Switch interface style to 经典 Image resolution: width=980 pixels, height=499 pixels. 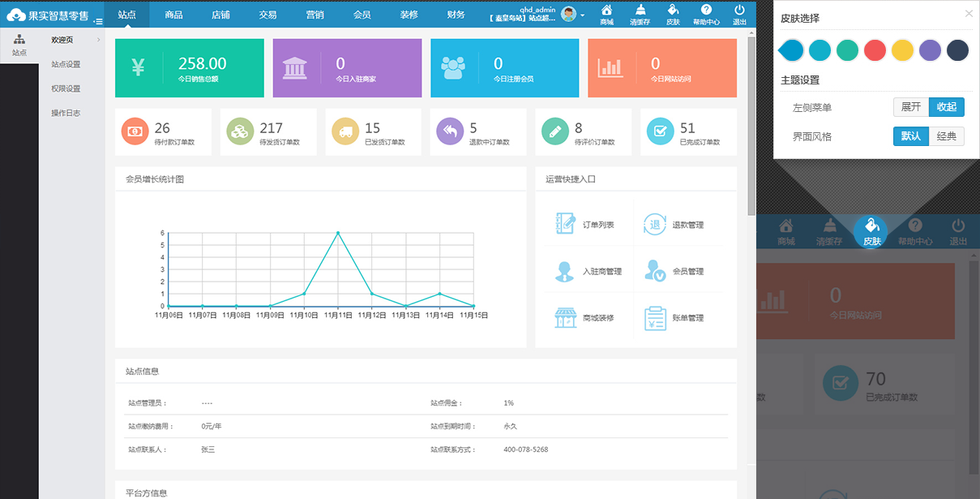point(946,136)
